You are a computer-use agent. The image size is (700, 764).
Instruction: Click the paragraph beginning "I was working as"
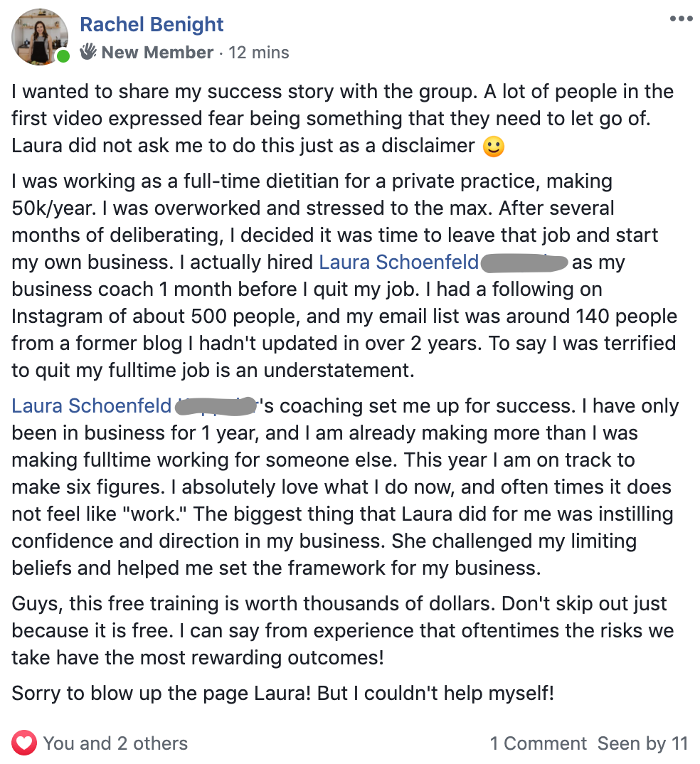point(344,276)
